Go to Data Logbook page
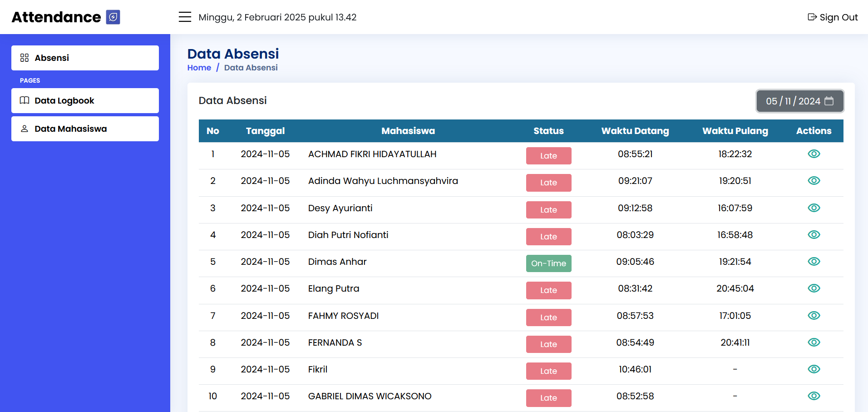868x412 pixels. (x=85, y=100)
